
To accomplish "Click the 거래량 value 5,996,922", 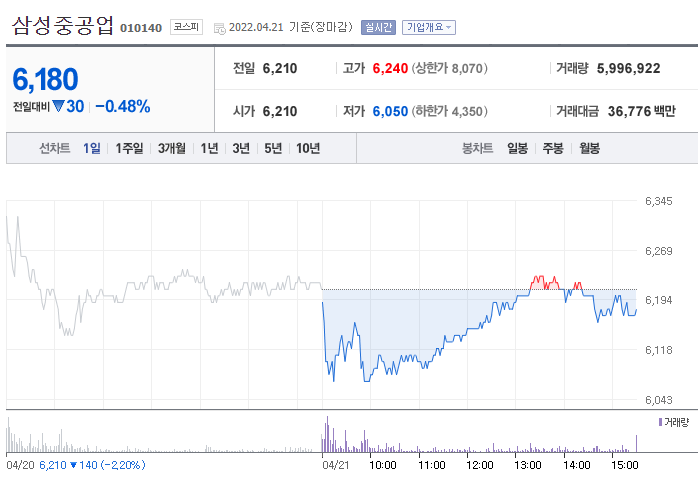I will [629, 68].
